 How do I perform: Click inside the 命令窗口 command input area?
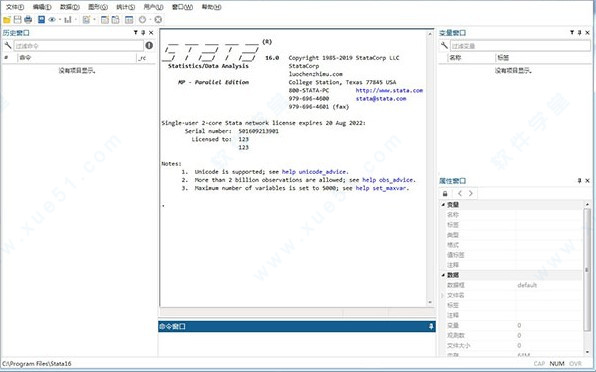click(296, 344)
